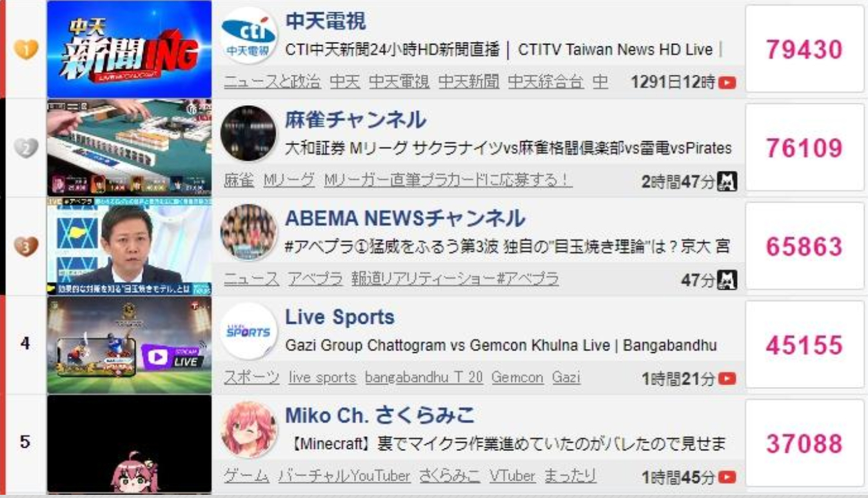Select the バーチャルYouTuber tag
868x498 pixels.
click(344, 476)
